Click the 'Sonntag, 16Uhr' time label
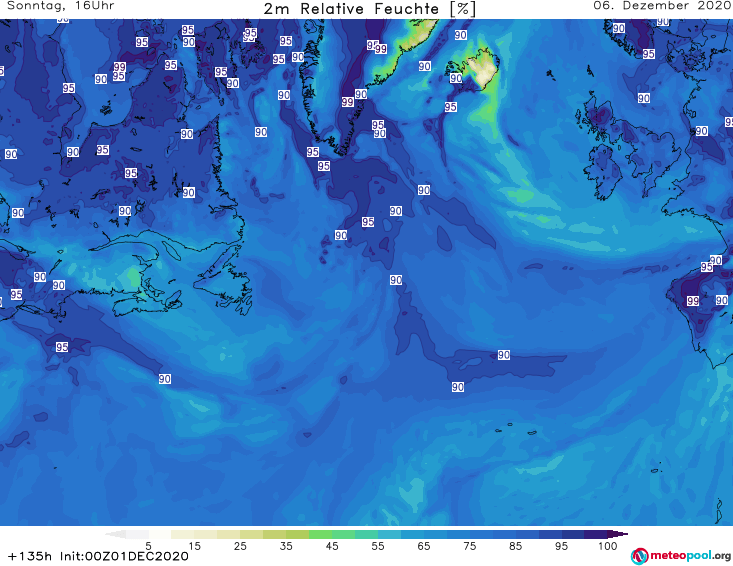 tap(60, 6)
